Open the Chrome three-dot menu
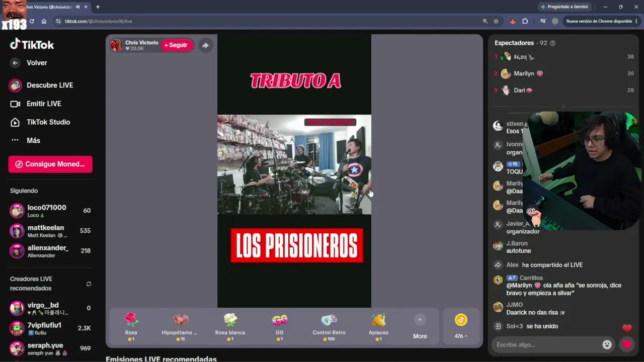 click(636, 21)
